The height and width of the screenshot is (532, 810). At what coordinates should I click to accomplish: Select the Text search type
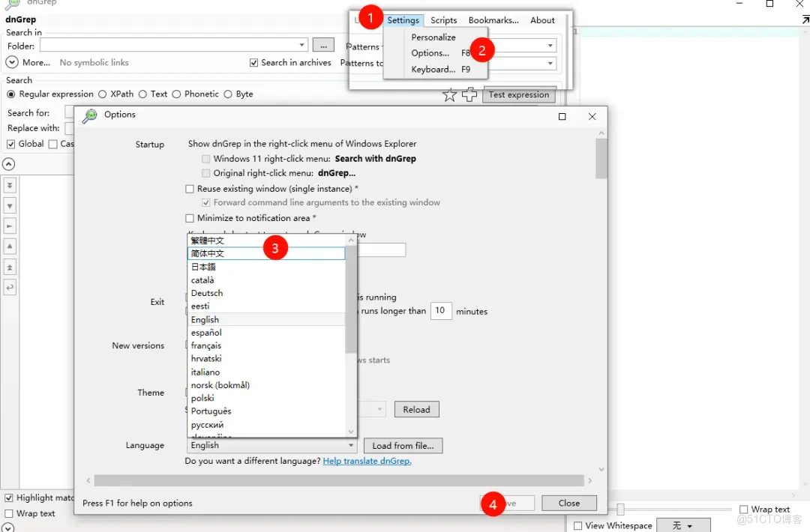tap(142, 94)
